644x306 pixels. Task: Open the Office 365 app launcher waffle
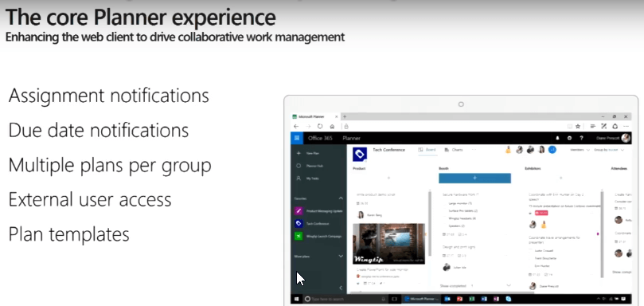coord(297,138)
